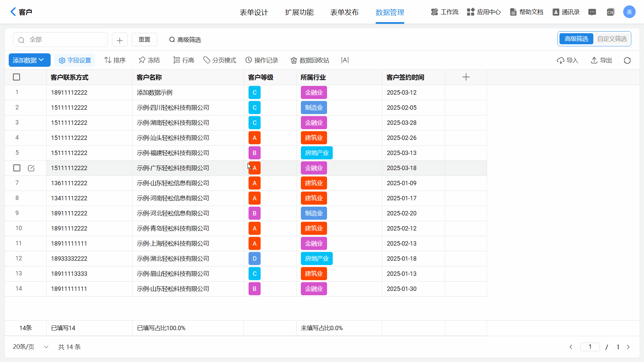Expand the 添加数据 dropdown button

(29, 60)
